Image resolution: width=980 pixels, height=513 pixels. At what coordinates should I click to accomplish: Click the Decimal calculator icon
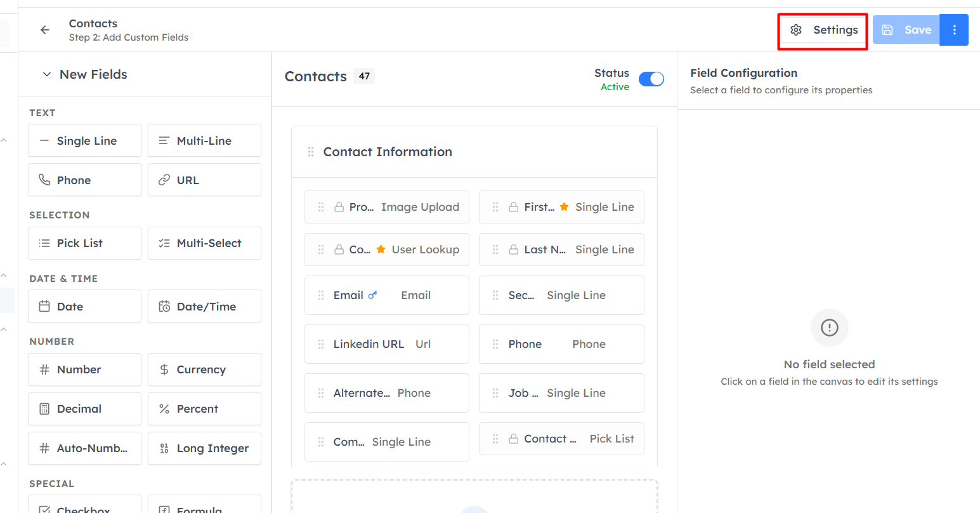point(44,408)
